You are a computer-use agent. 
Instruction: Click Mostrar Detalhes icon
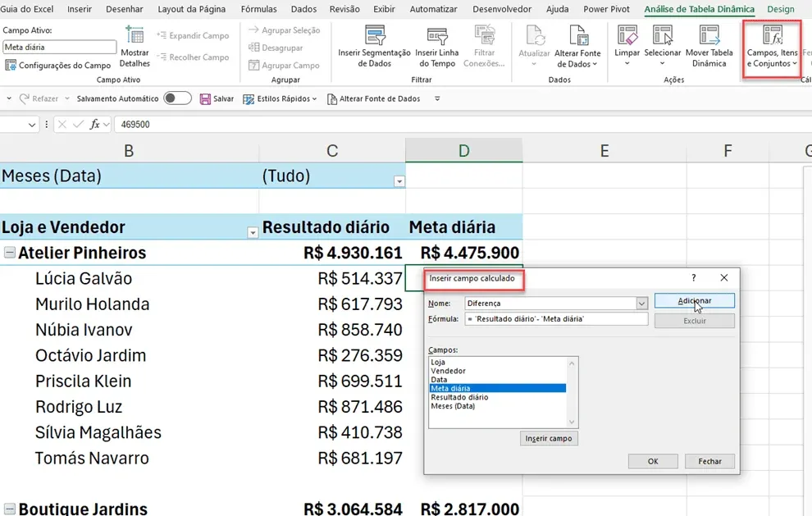click(135, 35)
